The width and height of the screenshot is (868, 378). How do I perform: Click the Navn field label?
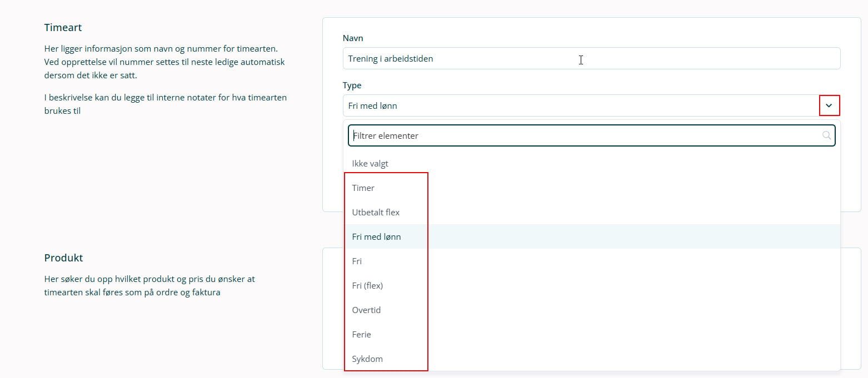pos(353,38)
